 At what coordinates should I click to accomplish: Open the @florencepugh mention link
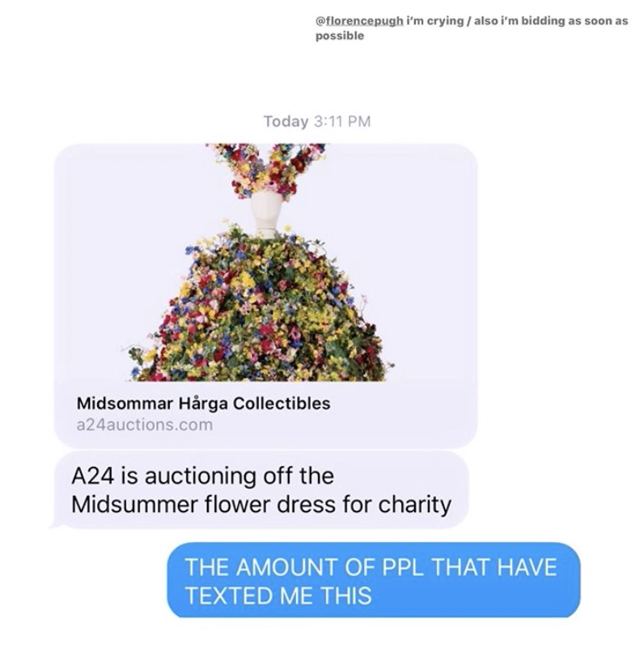tap(359, 21)
